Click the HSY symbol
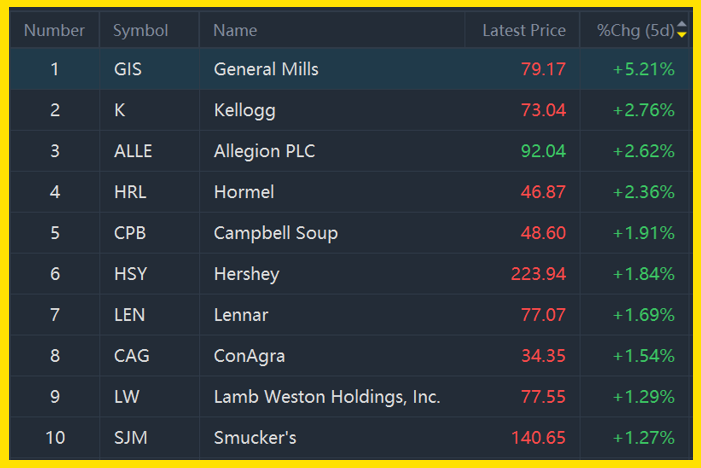 (130, 274)
